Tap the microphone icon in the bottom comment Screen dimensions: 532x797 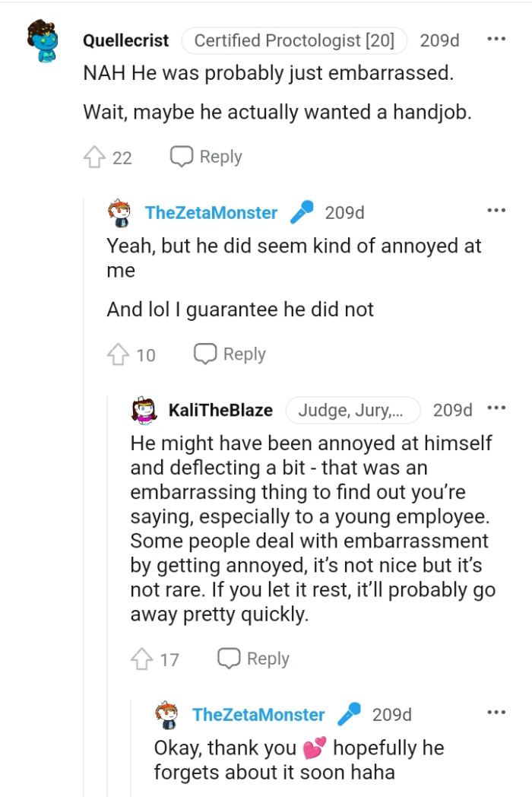pyautogui.click(x=349, y=714)
